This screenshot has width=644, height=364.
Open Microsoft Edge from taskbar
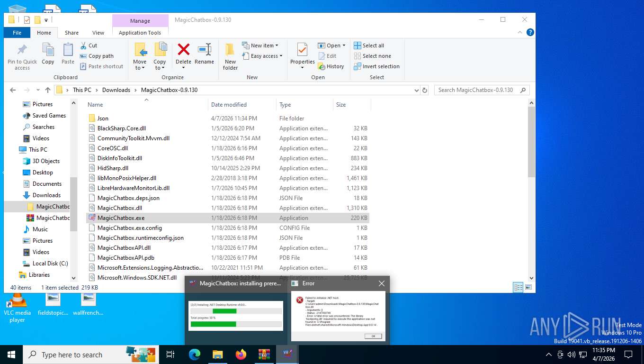[x=195, y=355]
